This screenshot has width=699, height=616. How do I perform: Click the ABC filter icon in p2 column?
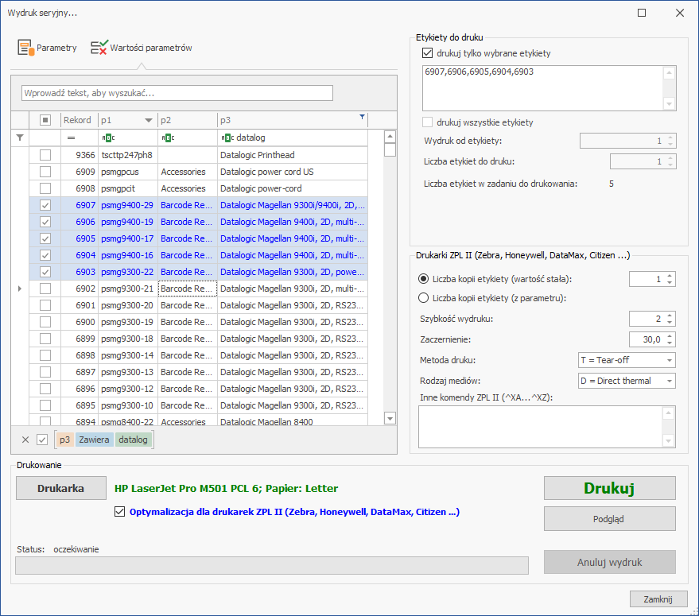pyautogui.click(x=168, y=138)
